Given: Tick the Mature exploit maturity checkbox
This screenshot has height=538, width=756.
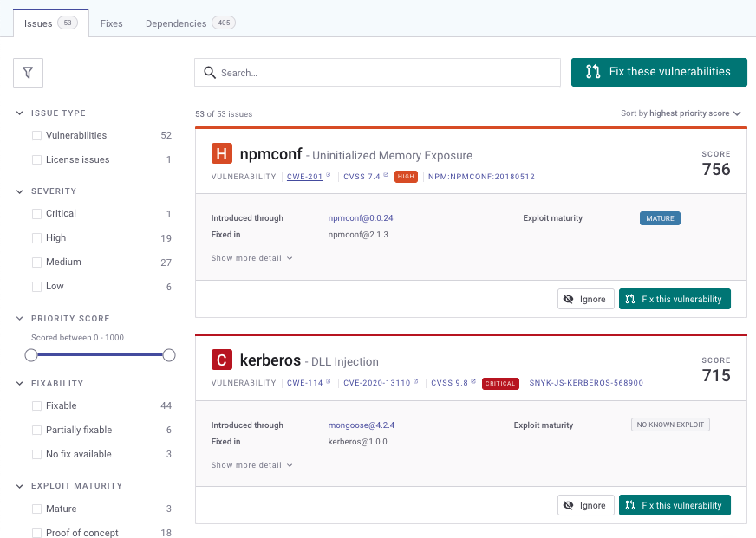Looking at the screenshot, I should (36, 509).
